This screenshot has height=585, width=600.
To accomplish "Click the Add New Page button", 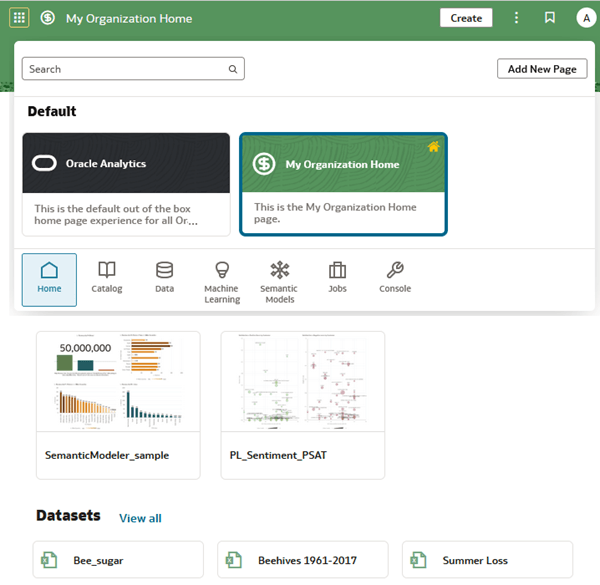I will point(542,69).
